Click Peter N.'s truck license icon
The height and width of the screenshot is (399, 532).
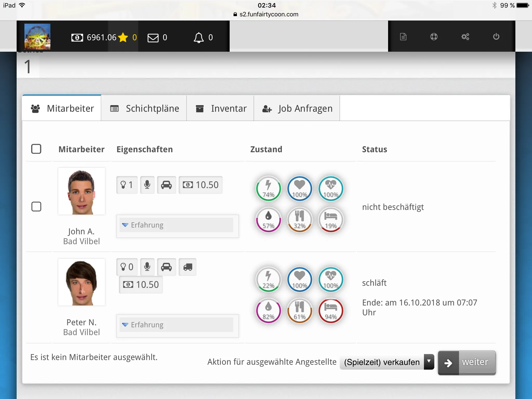coord(188,267)
